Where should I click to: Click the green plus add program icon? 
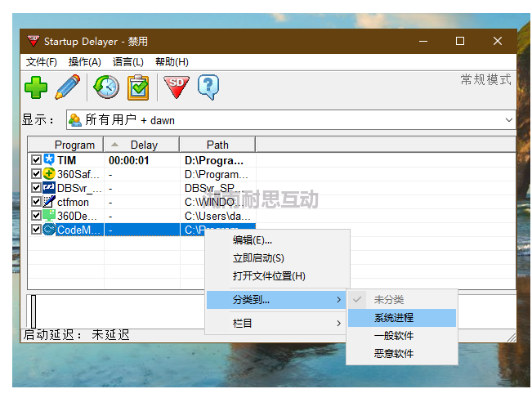[x=36, y=87]
